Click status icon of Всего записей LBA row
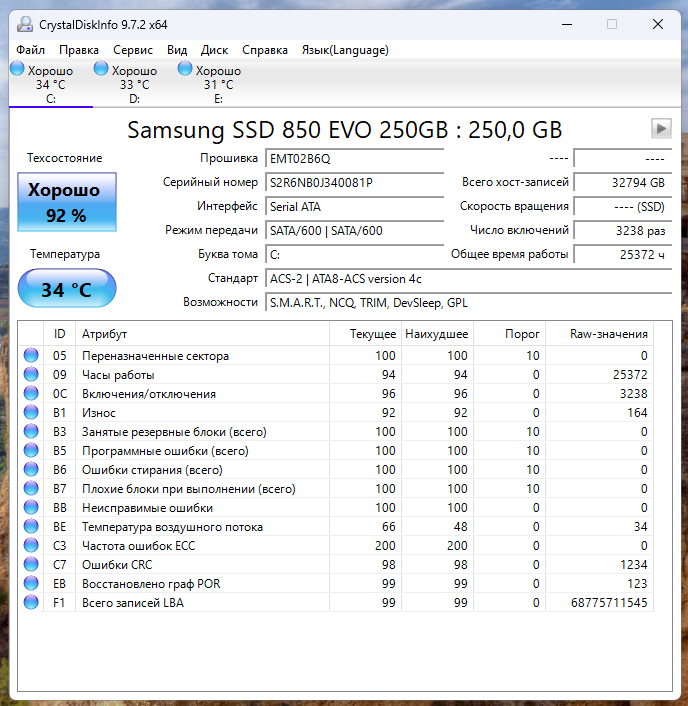 (31, 602)
